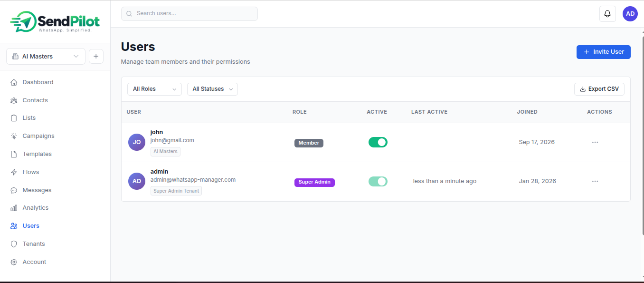This screenshot has width=644, height=283.
Task: Click the name 'john' in user row
Action: (x=157, y=132)
